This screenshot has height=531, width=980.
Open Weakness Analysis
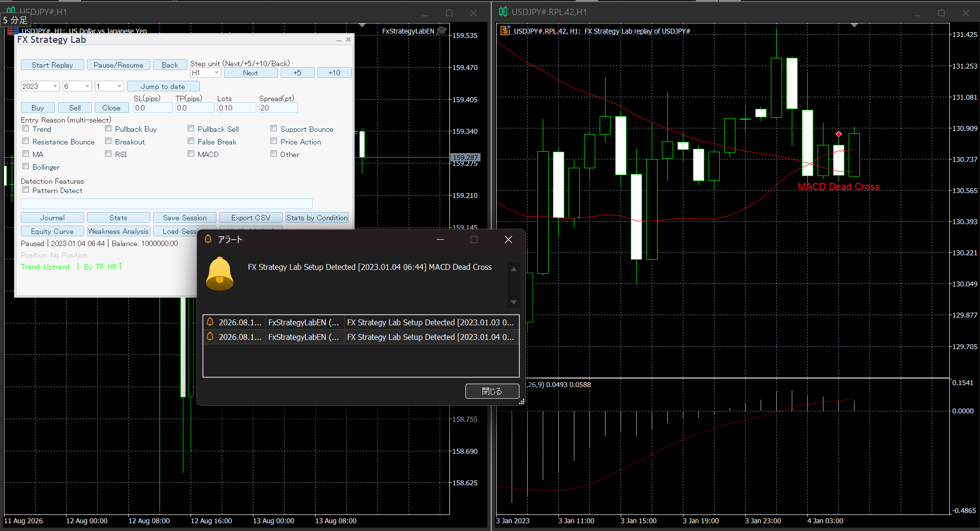119,231
